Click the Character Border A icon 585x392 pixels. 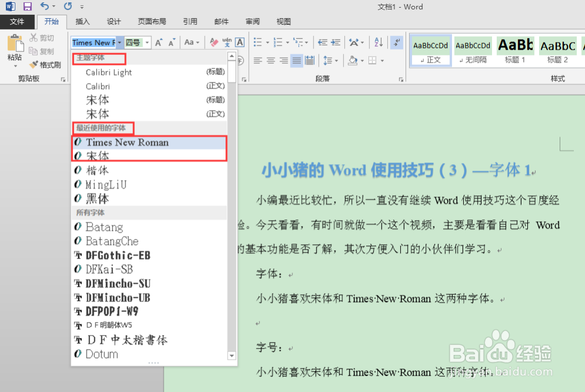[240, 42]
